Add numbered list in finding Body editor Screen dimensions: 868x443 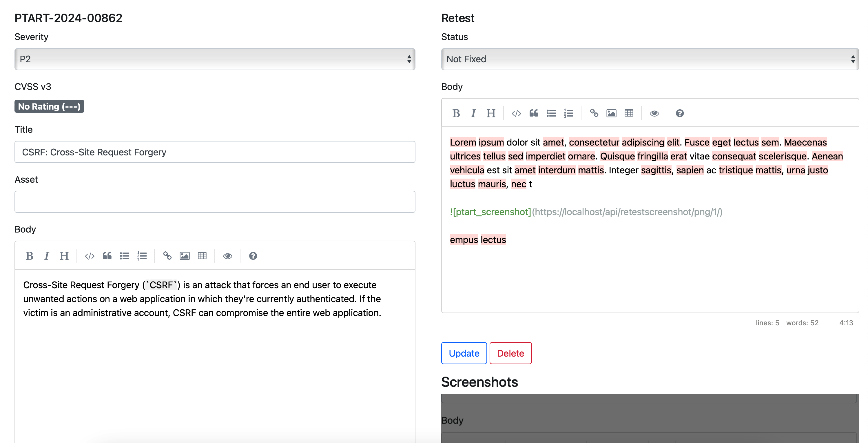[142, 256]
